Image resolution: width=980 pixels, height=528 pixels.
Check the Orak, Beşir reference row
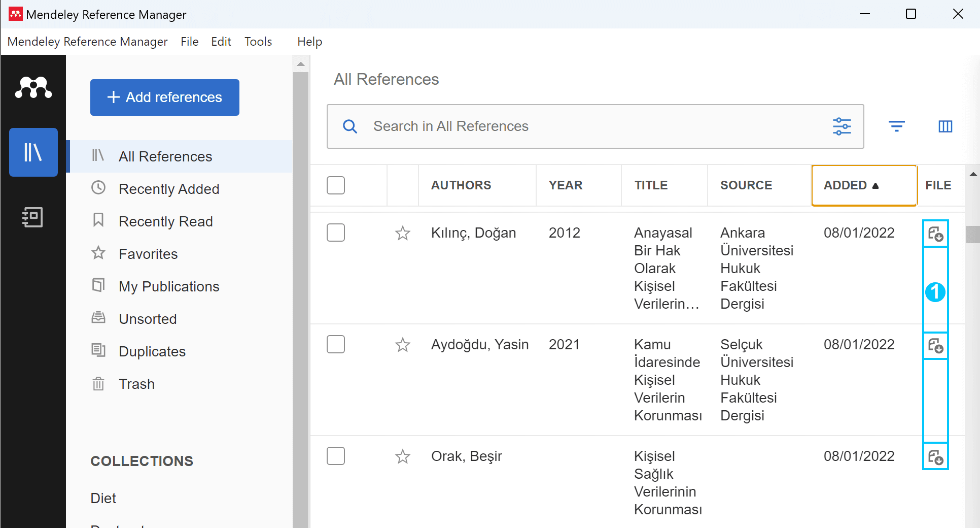(336, 456)
